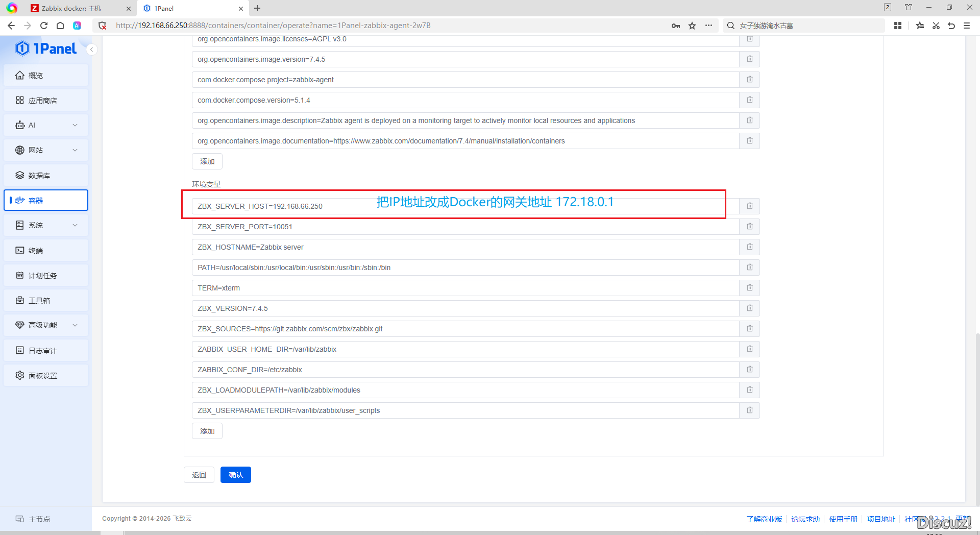Remove the com.docker.compose.project label

click(x=749, y=80)
